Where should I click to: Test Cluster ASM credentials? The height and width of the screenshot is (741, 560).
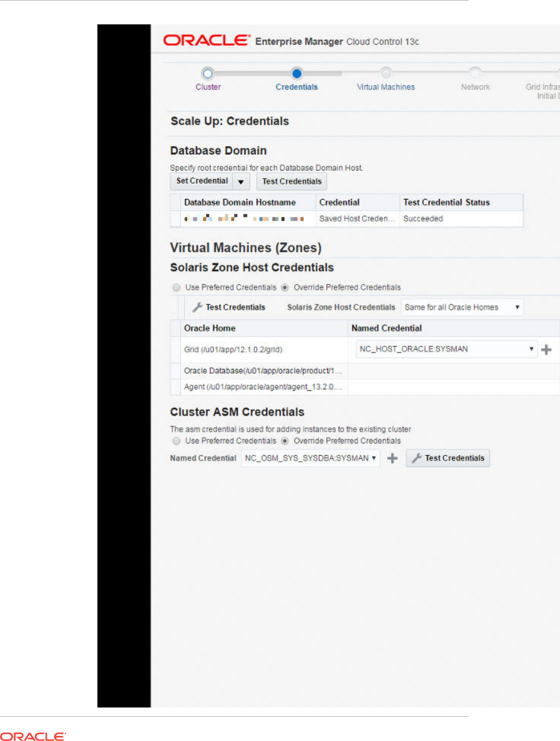pyautogui.click(x=448, y=458)
